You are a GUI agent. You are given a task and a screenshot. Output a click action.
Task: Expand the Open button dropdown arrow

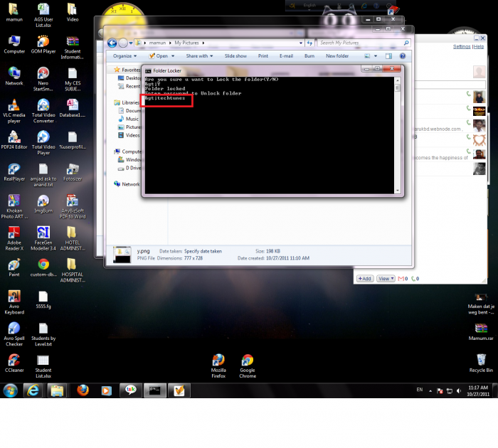click(x=173, y=56)
